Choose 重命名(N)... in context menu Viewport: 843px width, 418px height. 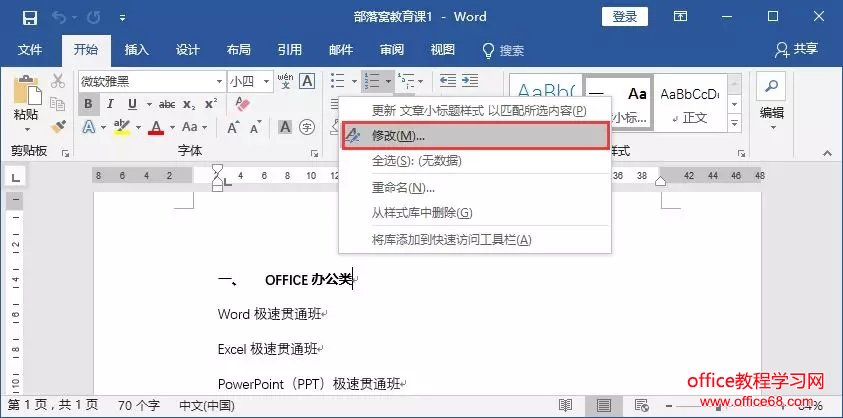pos(475,188)
